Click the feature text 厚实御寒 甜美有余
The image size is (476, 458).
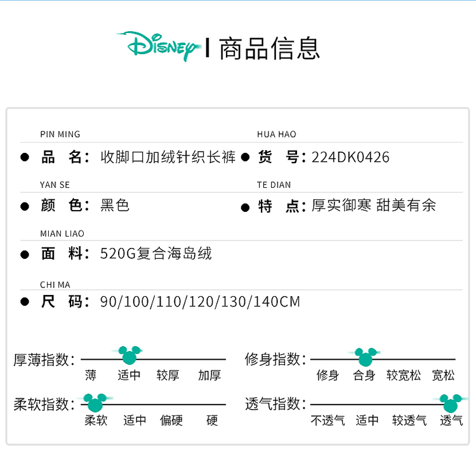[374, 205]
